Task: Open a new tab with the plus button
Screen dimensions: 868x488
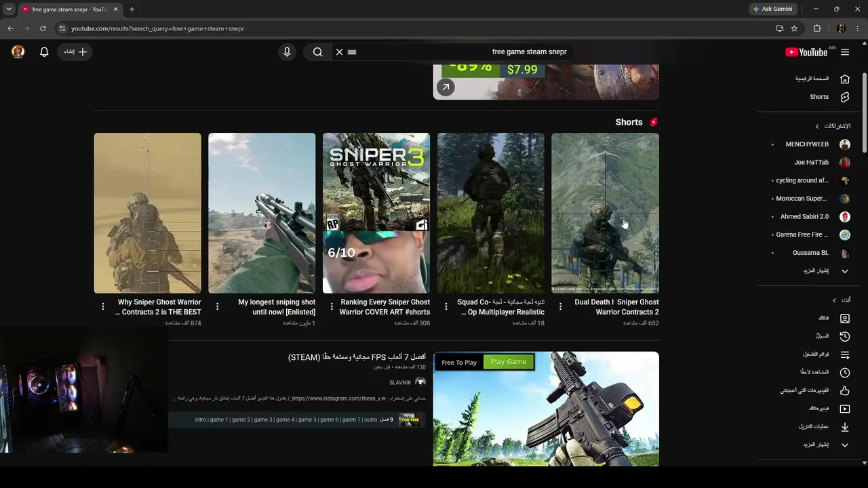Action: click(x=132, y=9)
